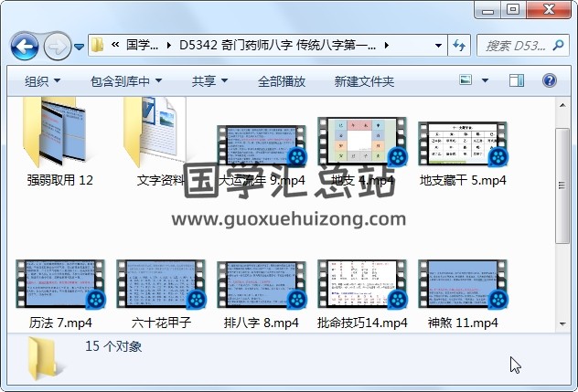Click the greyed Forward arrow button

tap(57, 47)
